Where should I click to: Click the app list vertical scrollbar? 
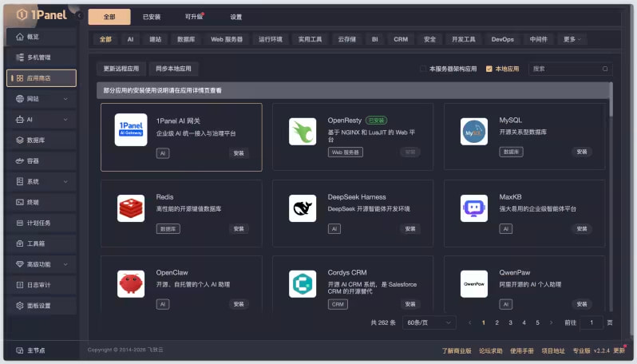pos(610,100)
